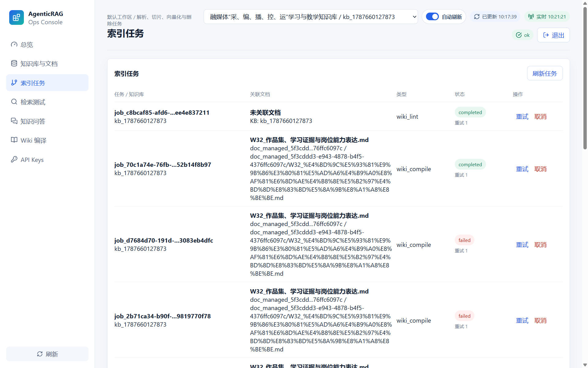Go to 检索测试 page
Viewport: 588px width, 368px height.
coord(47,102)
